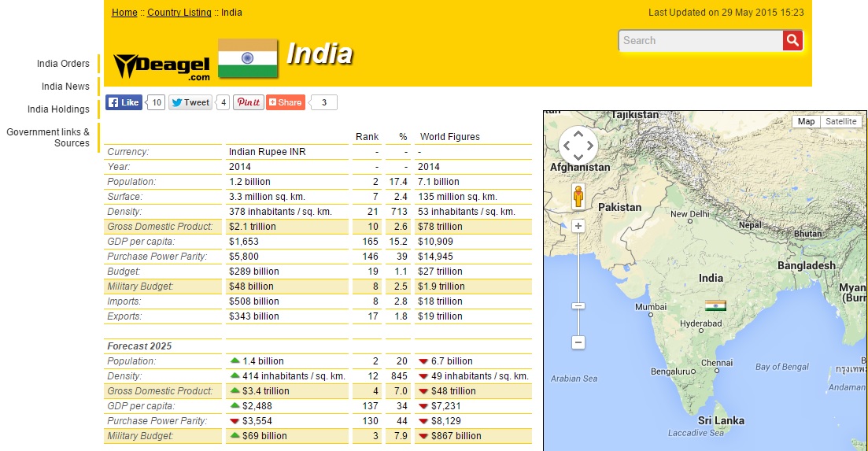Click the 'India' page title
The image size is (868, 451).
click(x=319, y=54)
